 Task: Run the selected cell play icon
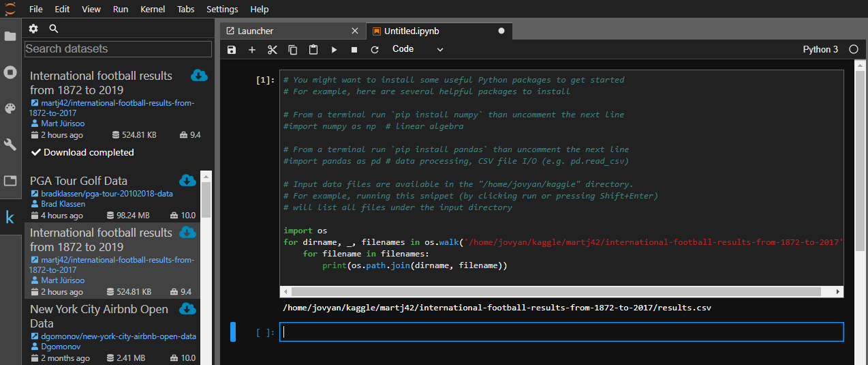[334, 50]
